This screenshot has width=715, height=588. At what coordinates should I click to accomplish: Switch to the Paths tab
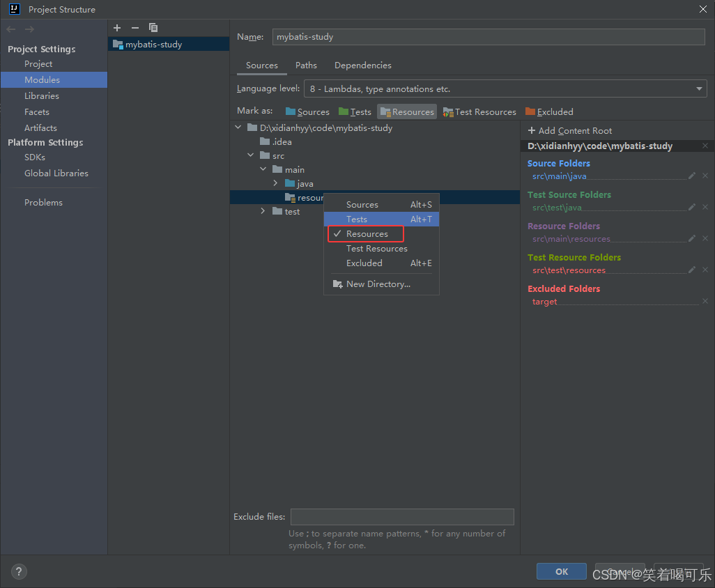pyautogui.click(x=306, y=65)
